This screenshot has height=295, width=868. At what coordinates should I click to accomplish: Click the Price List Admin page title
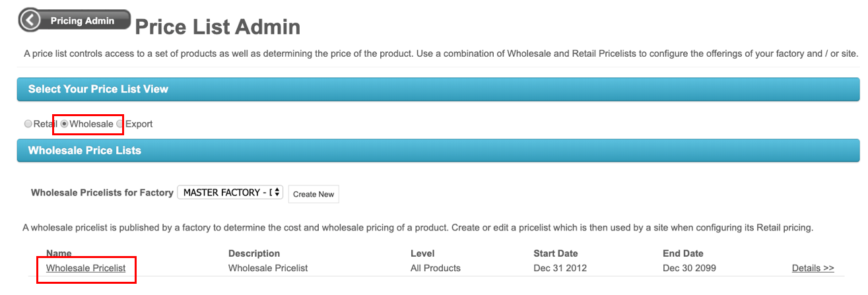point(217,27)
